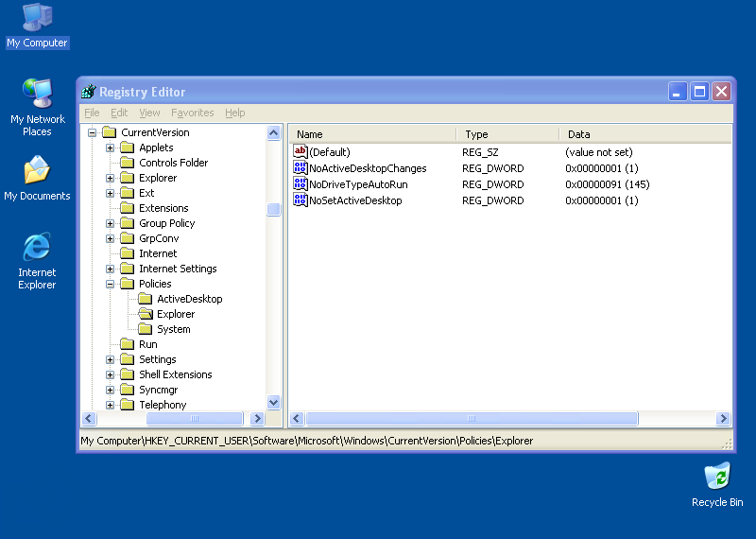Select the Recycle Bin desktop icon
The image size is (756, 539).
tap(717, 484)
